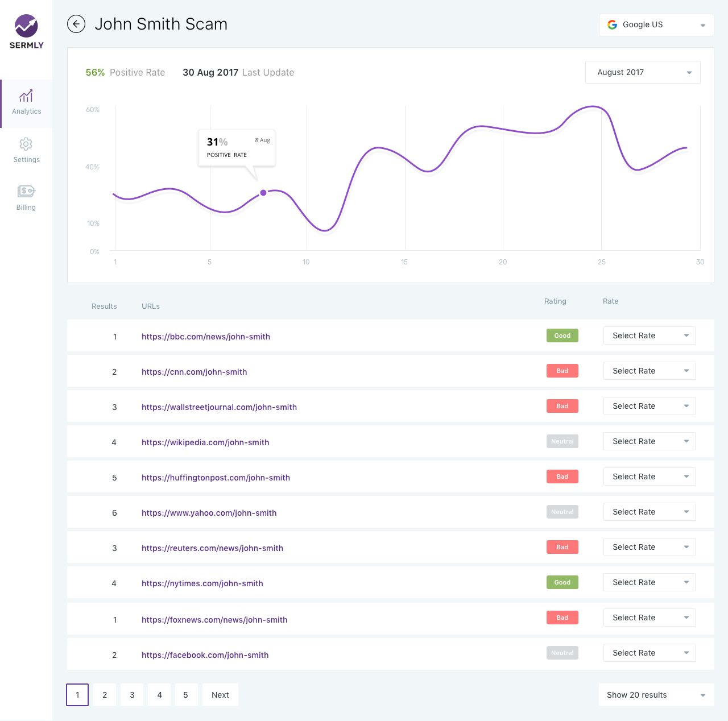728x721 pixels.
Task: Go back using the arrow icon
Action: pos(76,24)
